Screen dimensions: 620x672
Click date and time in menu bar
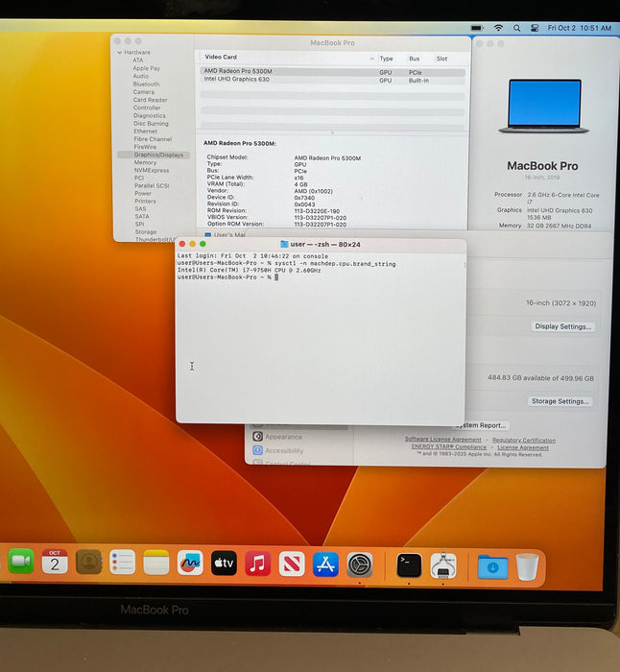tap(580, 28)
